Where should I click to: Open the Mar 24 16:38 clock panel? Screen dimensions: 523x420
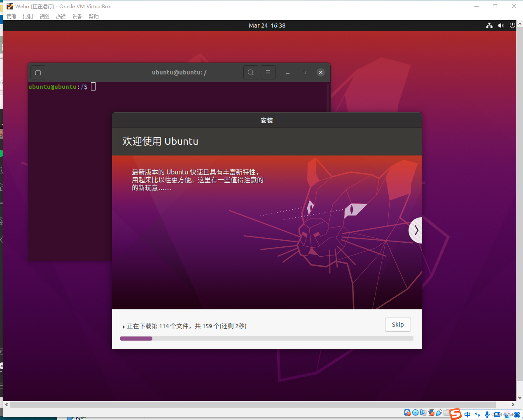pyautogui.click(x=267, y=26)
